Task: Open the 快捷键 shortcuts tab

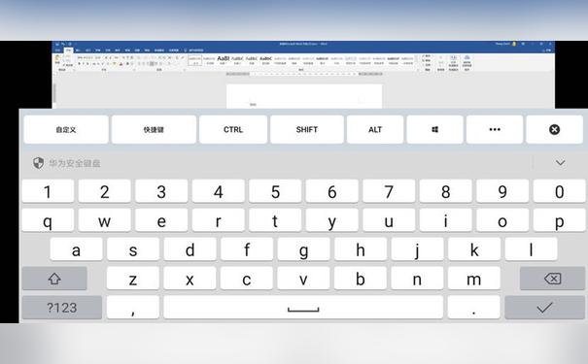Action: click(x=154, y=129)
